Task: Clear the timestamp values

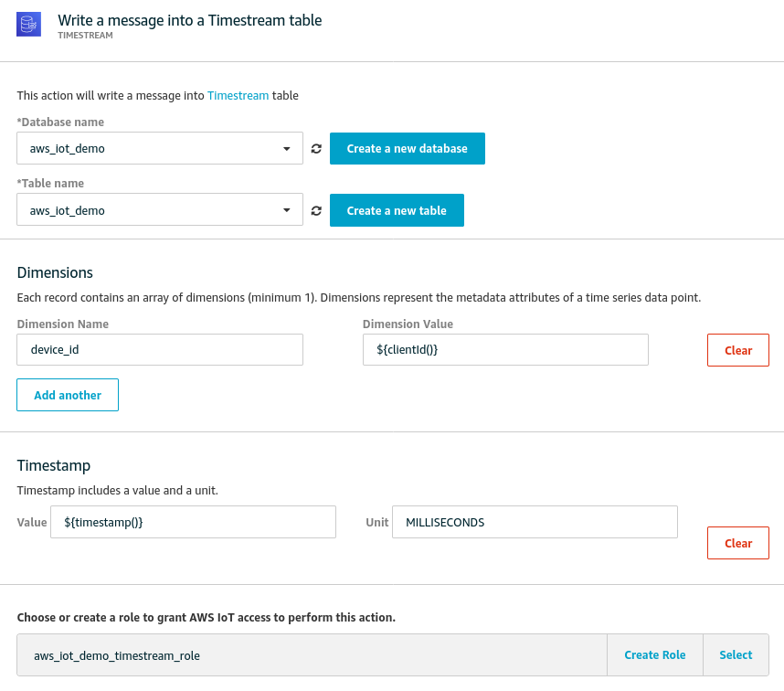Action: 737,542
